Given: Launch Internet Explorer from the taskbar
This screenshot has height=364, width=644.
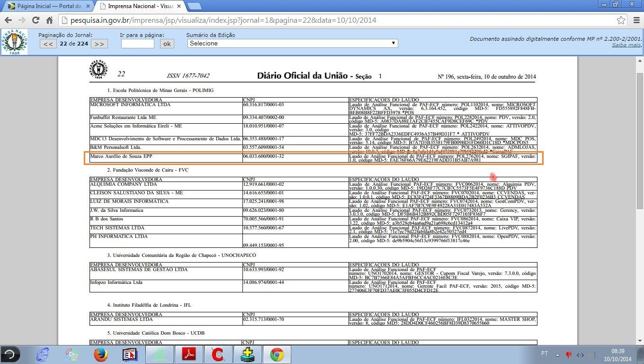Looking at the screenshot, I should 43,355.
